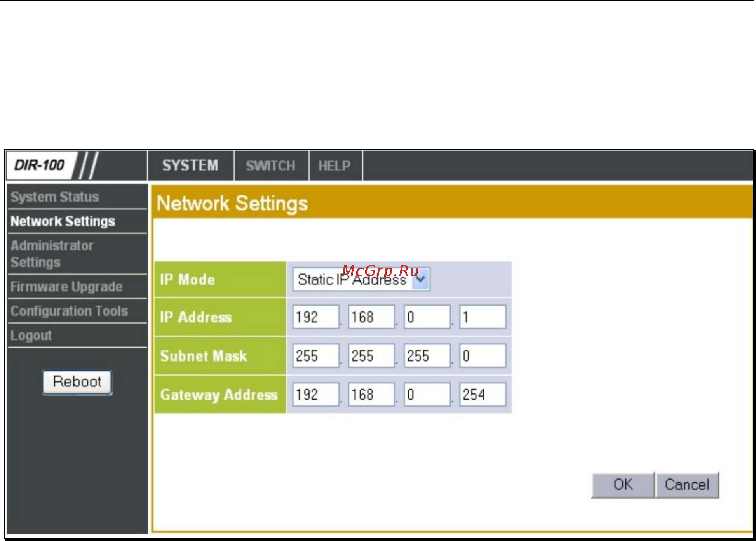Click the Cancel button
This screenshot has height=541, width=756.
[x=687, y=485]
